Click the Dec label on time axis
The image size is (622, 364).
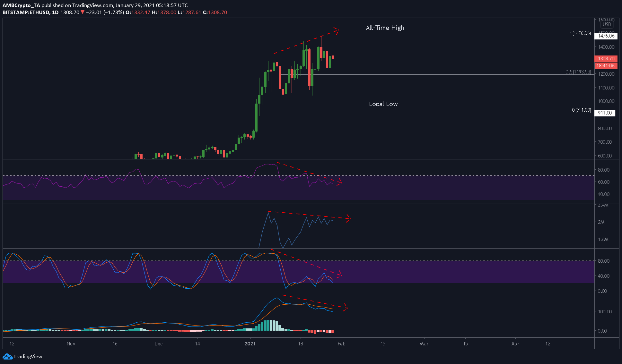159,344
